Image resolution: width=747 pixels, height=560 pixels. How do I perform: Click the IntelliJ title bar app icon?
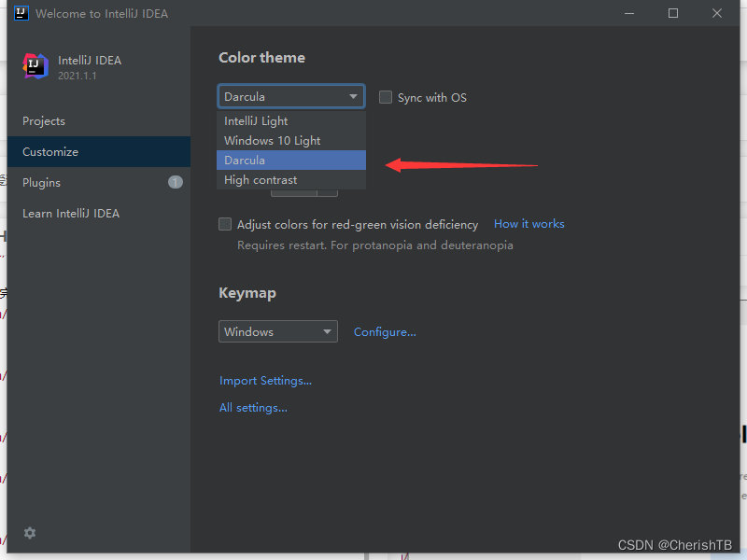[x=21, y=13]
